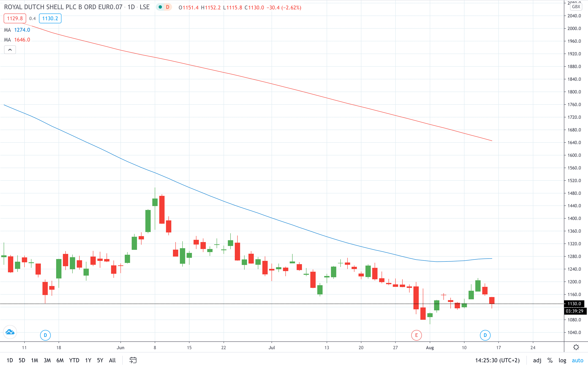Click the 2000.0 price axis label

pyautogui.click(x=574, y=28)
